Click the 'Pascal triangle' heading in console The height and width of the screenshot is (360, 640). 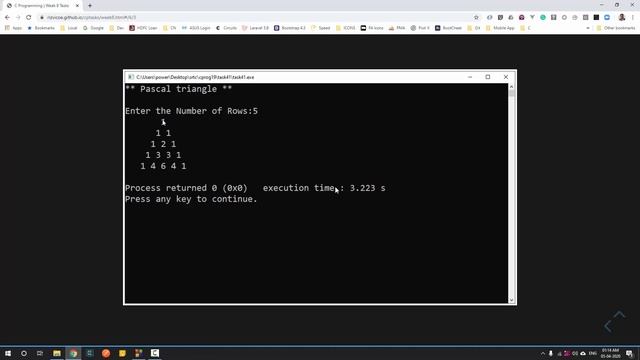(x=178, y=89)
